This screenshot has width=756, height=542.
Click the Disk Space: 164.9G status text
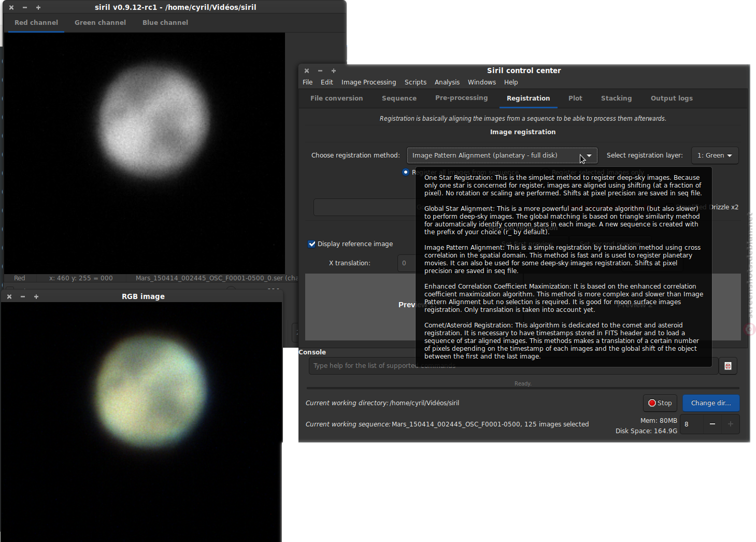[646, 431]
